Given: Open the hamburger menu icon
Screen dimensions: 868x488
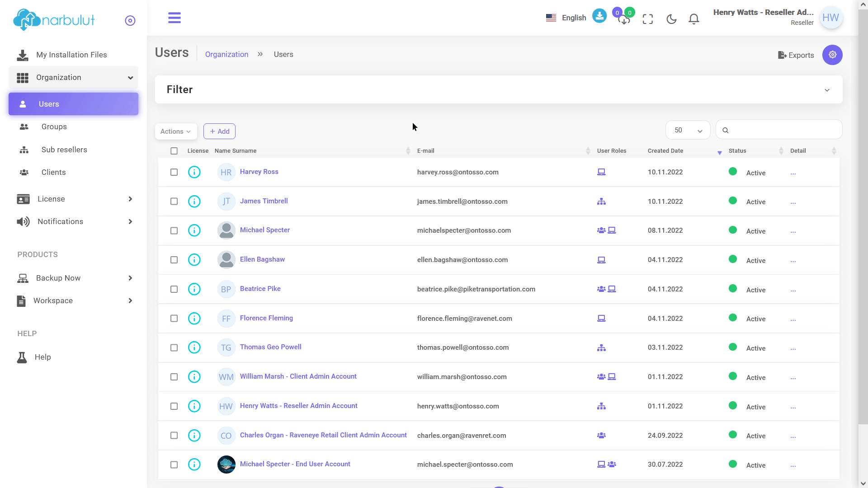Looking at the screenshot, I should [x=175, y=18].
